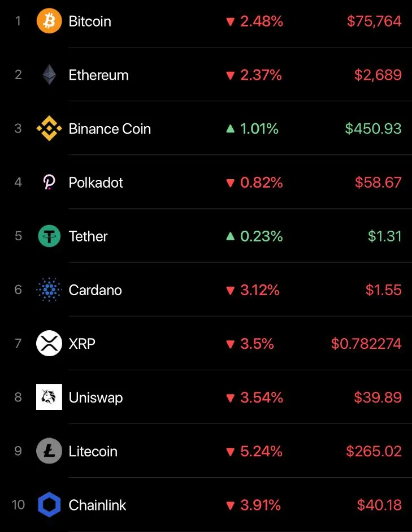Select the Cardano 3.12% drop indicator
The image size is (412, 532).
[253, 290]
